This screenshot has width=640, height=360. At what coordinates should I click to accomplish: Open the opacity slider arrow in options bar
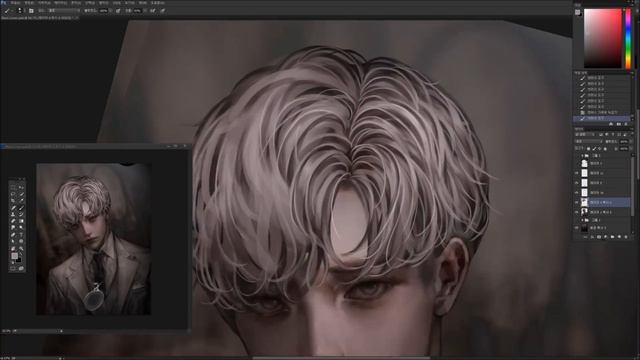click(111, 11)
